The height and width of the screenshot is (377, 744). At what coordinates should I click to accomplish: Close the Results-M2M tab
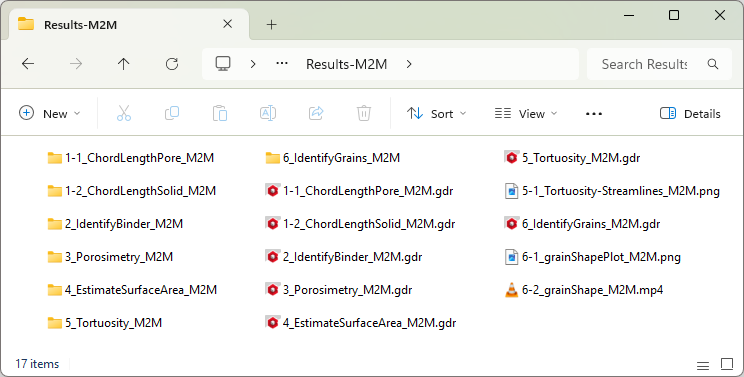(x=228, y=24)
